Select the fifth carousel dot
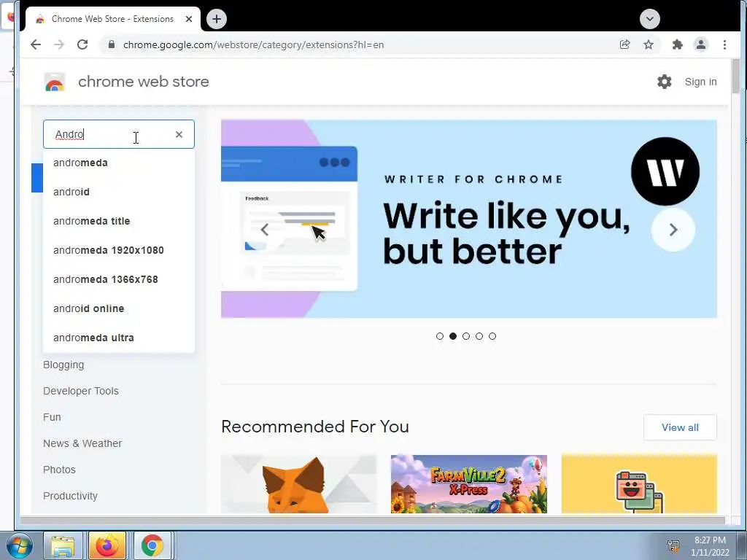Viewport: 747px width, 560px height. click(492, 336)
